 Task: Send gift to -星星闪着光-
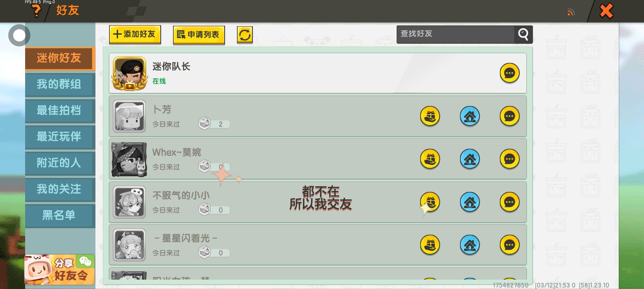[x=430, y=245]
